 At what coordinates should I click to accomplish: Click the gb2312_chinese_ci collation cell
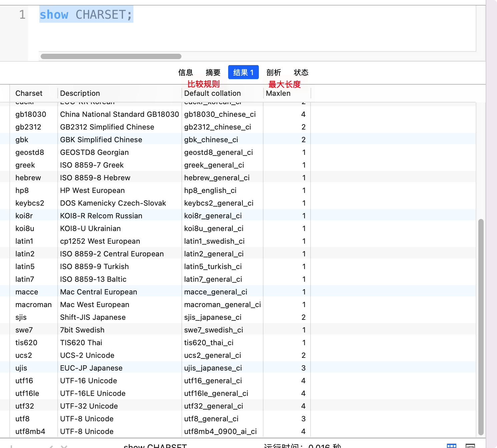click(218, 127)
